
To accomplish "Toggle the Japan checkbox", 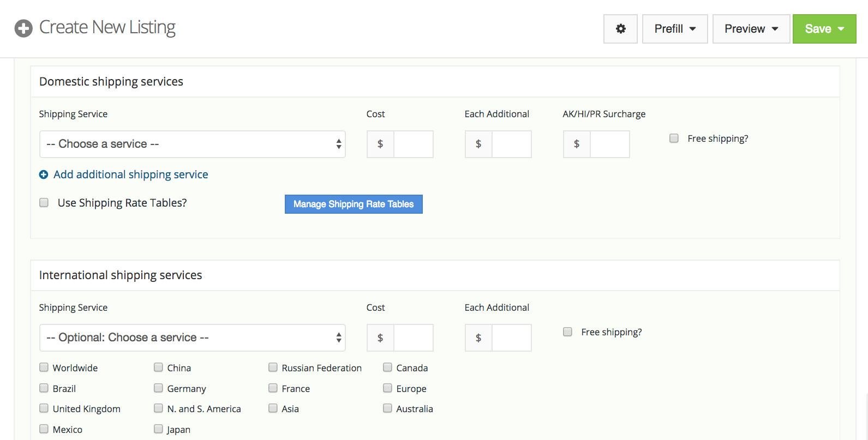I will (158, 429).
